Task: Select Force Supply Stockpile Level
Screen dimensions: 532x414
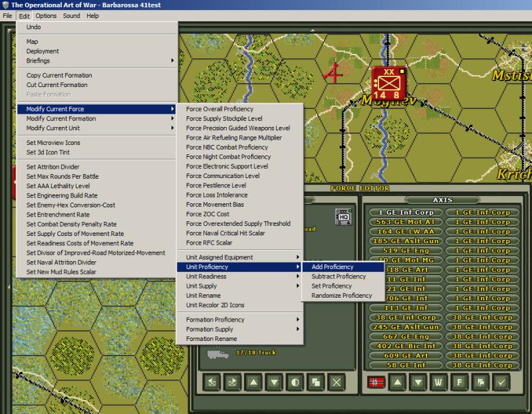Action: 239,118
